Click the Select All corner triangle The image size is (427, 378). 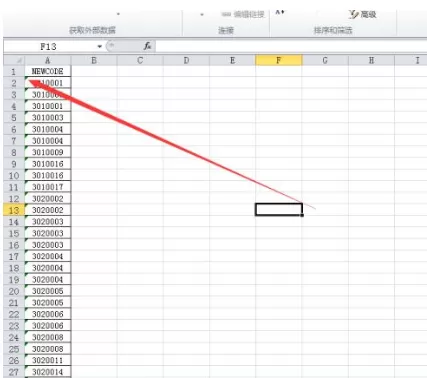(14, 60)
